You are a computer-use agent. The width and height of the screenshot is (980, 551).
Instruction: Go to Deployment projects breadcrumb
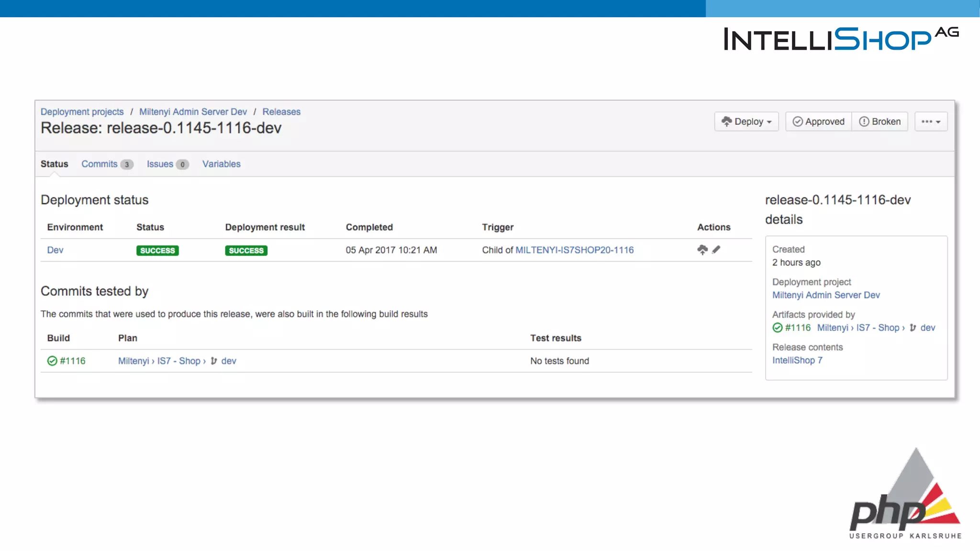(x=82, y=112)
